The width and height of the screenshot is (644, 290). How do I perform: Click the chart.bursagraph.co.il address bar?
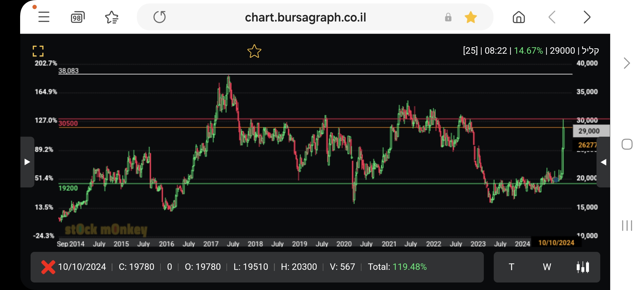pos(305,17)
